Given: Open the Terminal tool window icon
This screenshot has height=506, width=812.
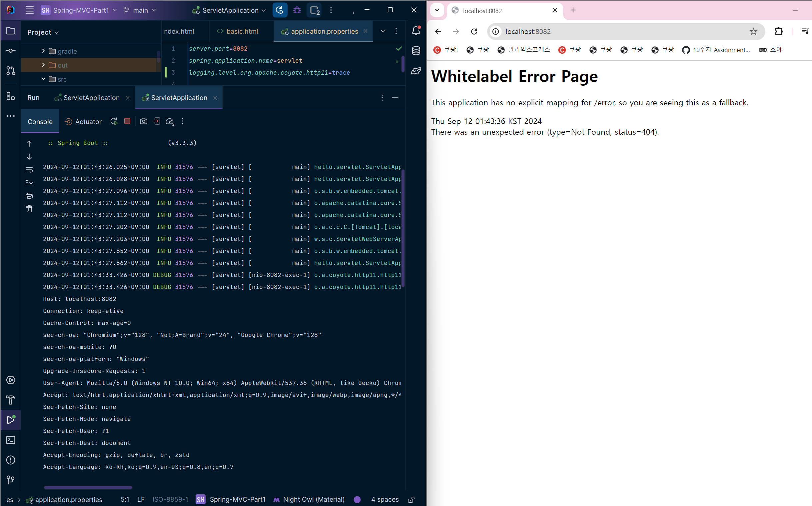Looking at the screenshot, I should coord(11,440).
